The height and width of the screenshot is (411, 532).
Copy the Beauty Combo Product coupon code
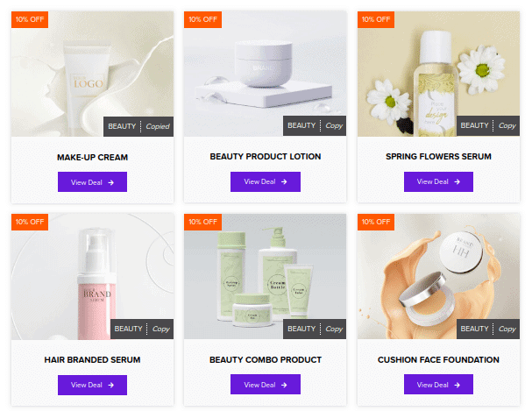tap(334, 329)
